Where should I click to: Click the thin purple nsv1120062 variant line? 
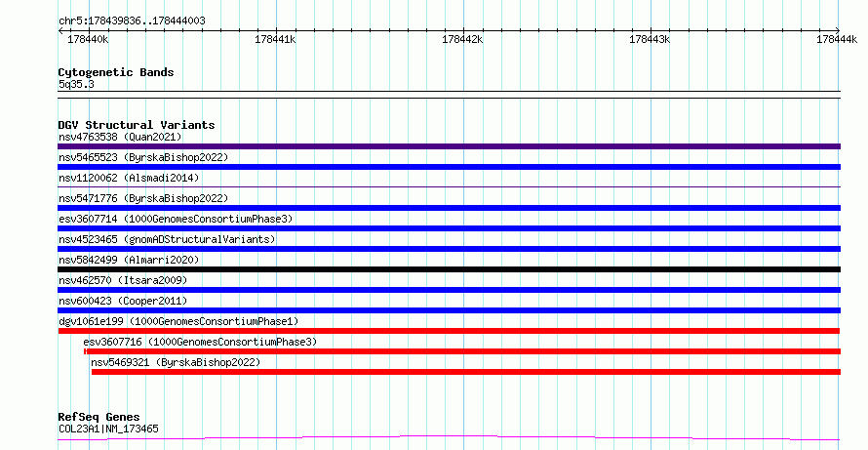[x=449, y=186]
